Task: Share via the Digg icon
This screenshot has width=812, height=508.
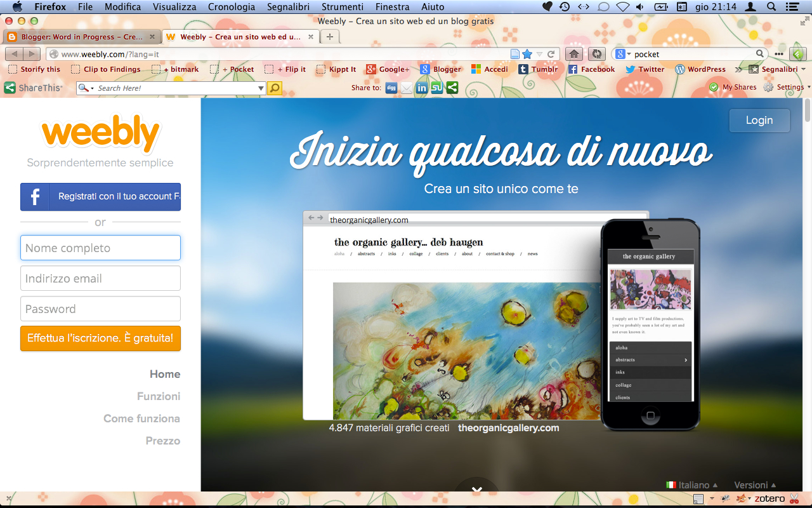Action: click(391, 88)
